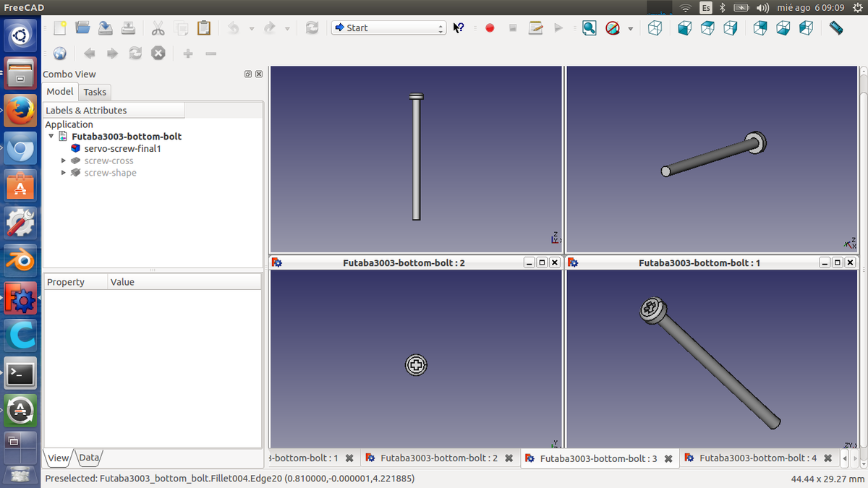Image resolution: width=868 pixels, height=488 pixels.
Task: Click the What's This help icon
Action: (x=459, y=28)
